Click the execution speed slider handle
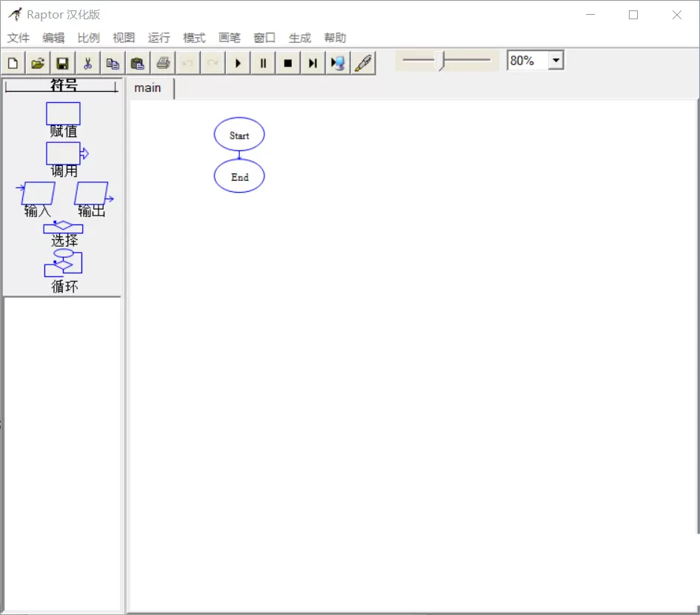 (441, 61)
